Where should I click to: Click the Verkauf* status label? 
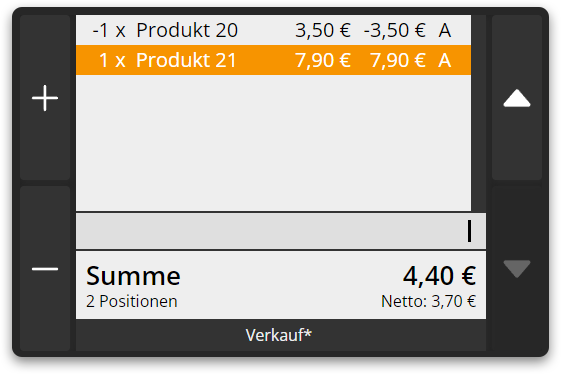click(x=279, y=335)
